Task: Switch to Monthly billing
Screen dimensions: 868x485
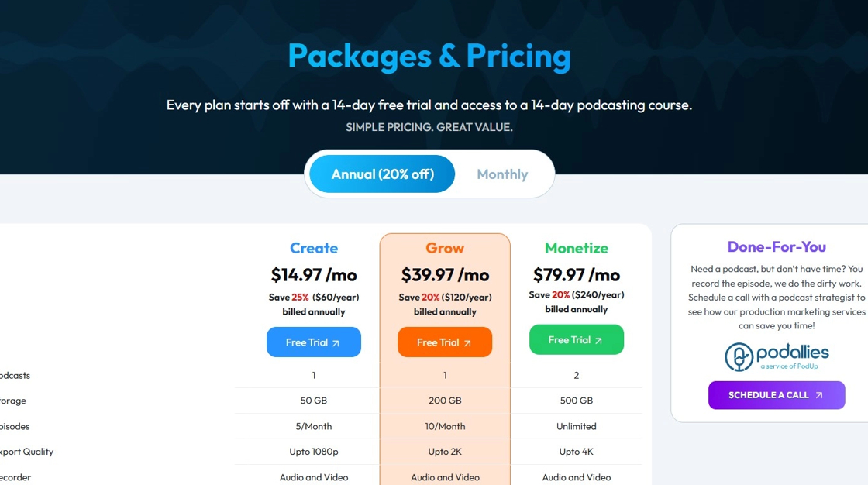Action: (502, 174)
